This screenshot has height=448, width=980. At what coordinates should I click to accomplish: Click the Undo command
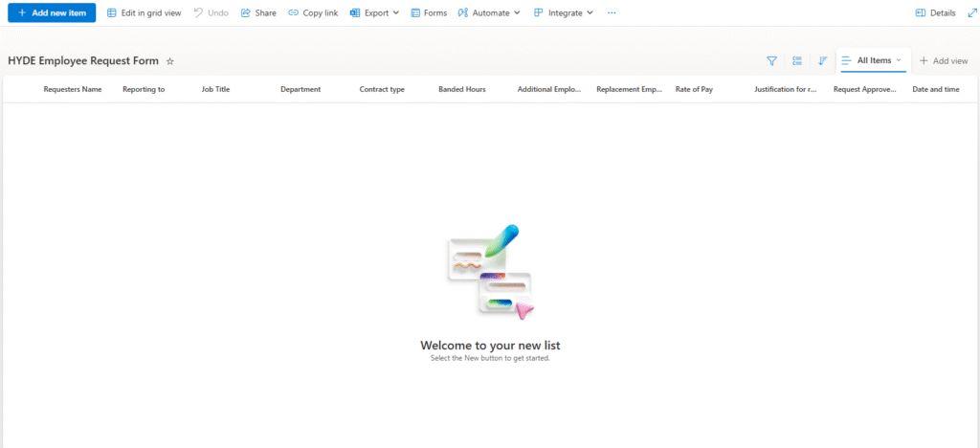coord(211,13)
